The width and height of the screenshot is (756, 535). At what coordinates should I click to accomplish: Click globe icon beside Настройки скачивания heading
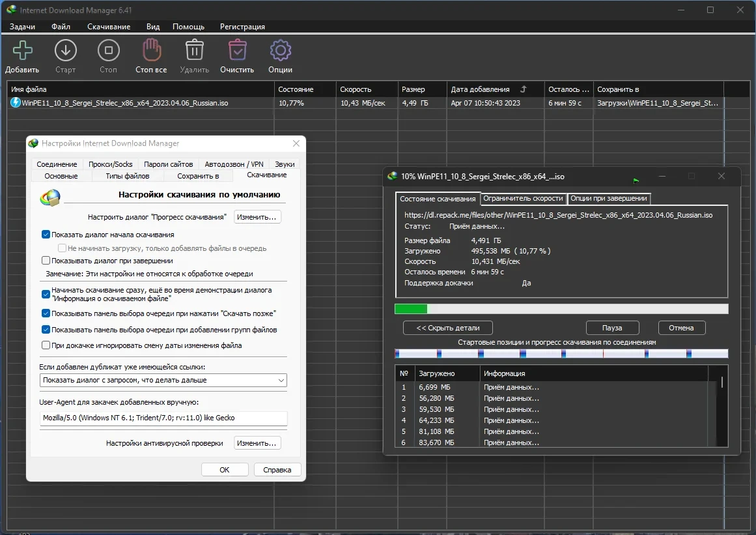(x=51, y=197)
